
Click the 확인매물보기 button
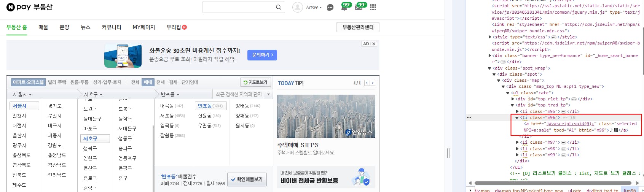247,179
